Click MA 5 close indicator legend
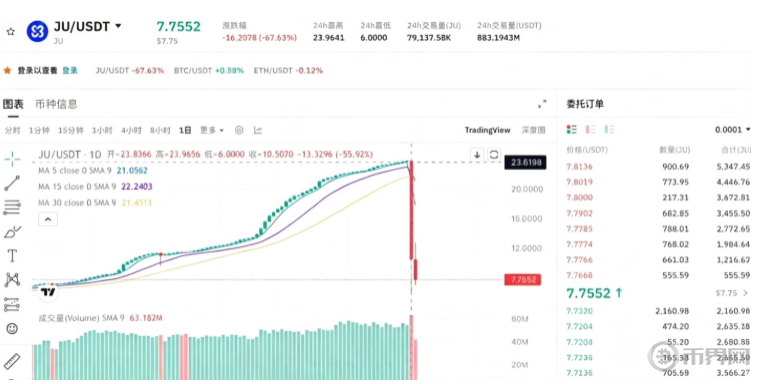The height and width of the screenshot is (384, 761). click(x=93, y=170)
